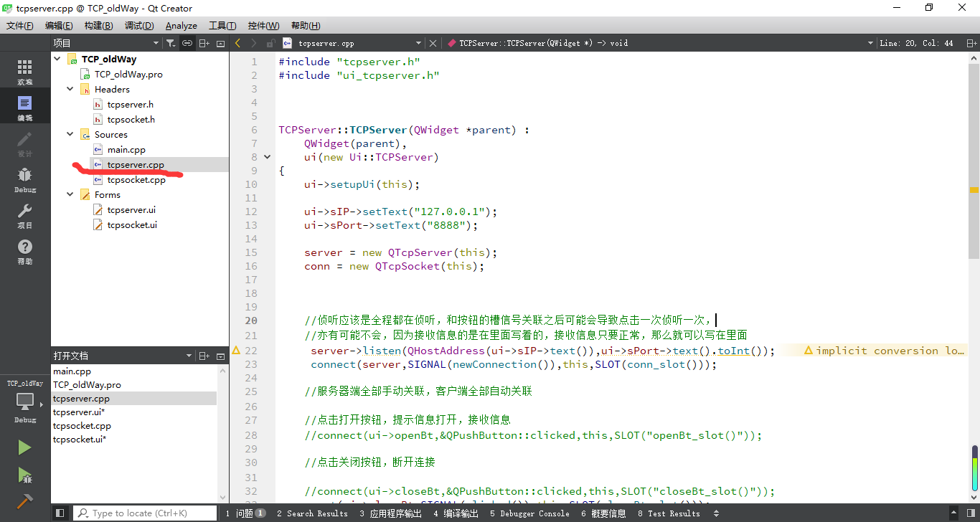Collapse the Forms folder

click(70, 194)
